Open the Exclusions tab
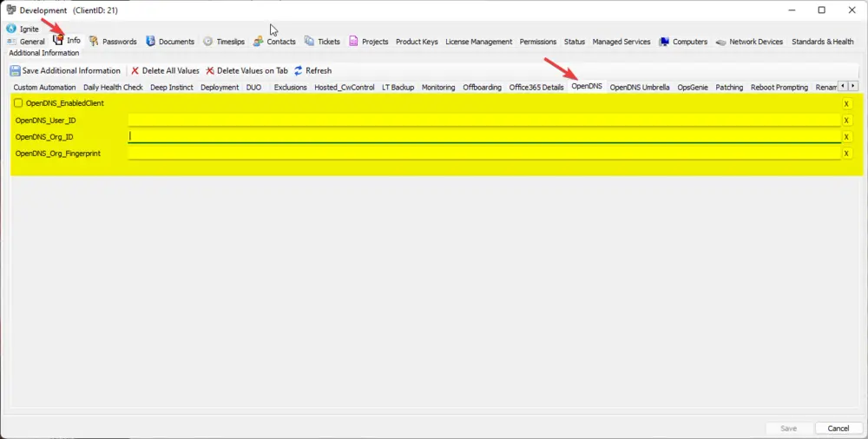The width and height of the screenshot is (868, 439). [290, 88]
